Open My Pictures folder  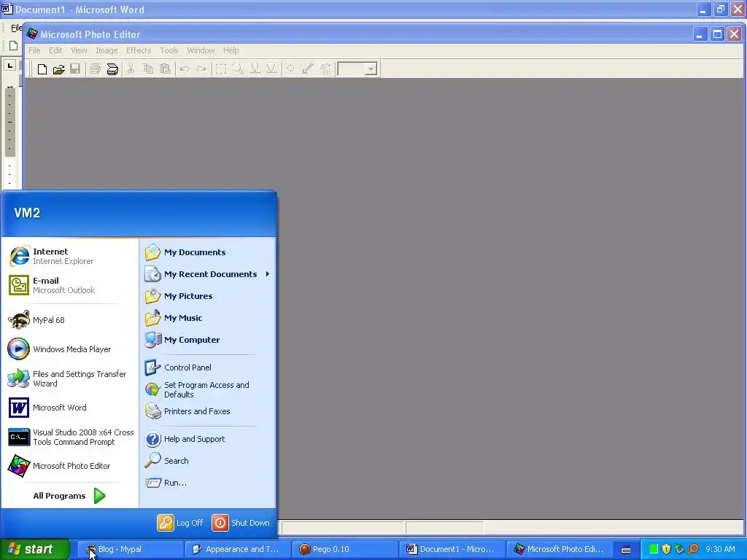208,296
